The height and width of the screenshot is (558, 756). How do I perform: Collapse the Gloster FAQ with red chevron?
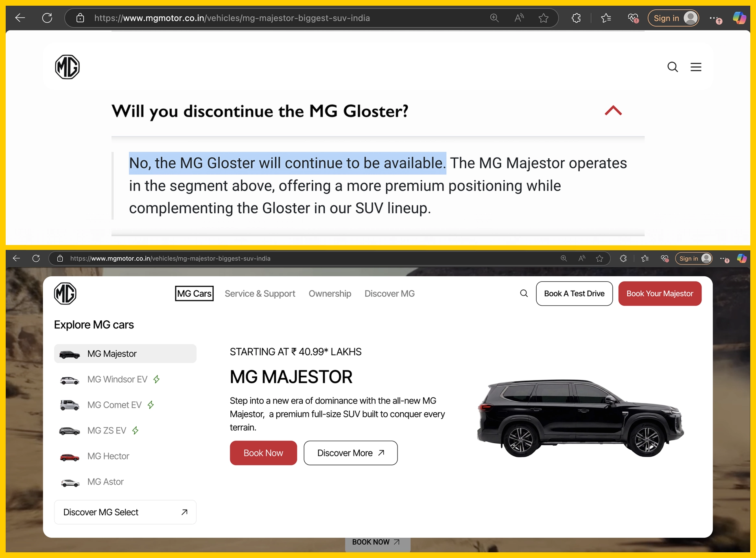click(x=613, y=110)
